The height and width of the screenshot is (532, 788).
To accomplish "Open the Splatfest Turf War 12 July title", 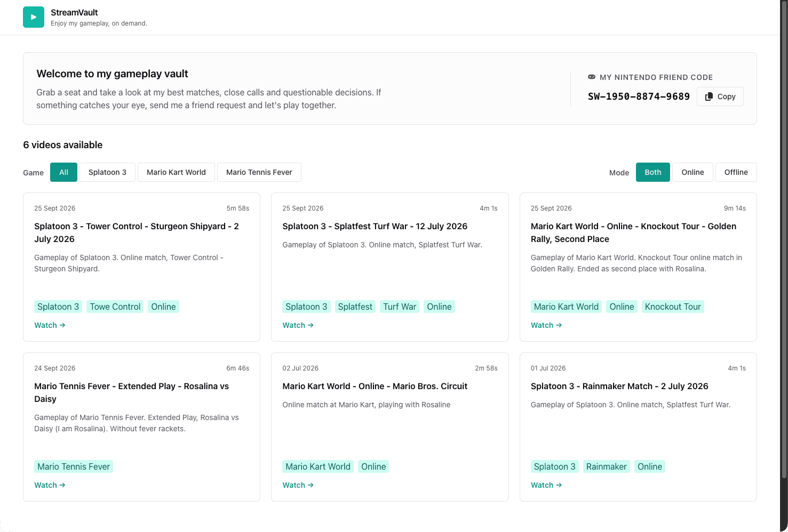I will (x=375, y=226).
